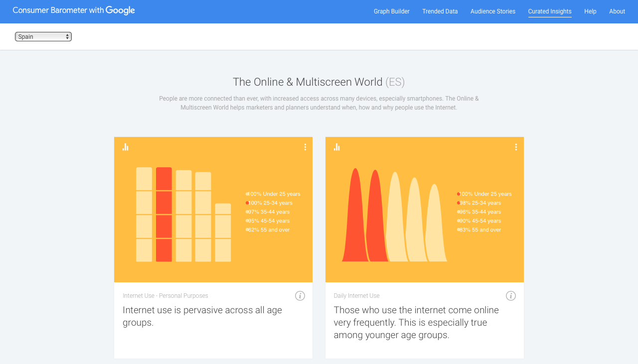Click the Daily Internet Use chart illustration
Image resolution: width=638 pixels, height=364 pixels.
pyautogui.click(x=394, y=214)
